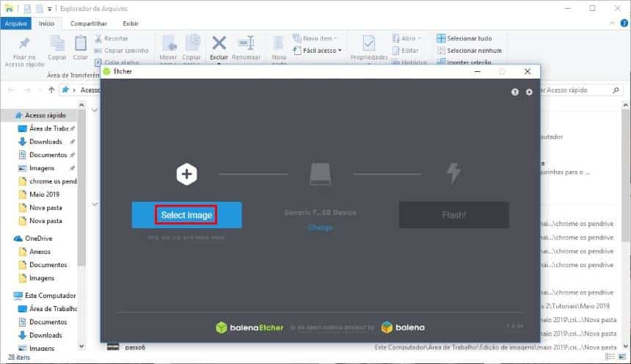Click the drive icon in Etcher

(321, 175)
